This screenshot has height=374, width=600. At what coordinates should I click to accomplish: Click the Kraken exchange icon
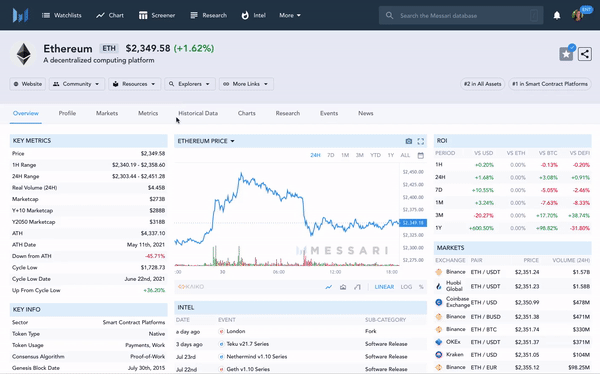point(439,354)
